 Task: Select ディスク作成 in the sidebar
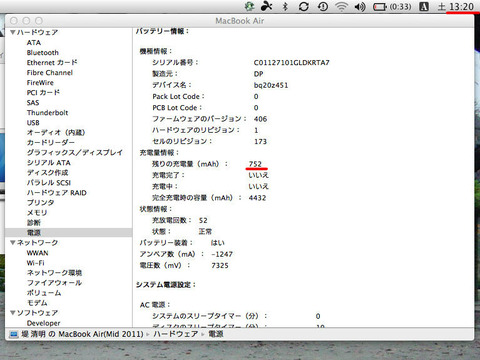tap(47, 173)
